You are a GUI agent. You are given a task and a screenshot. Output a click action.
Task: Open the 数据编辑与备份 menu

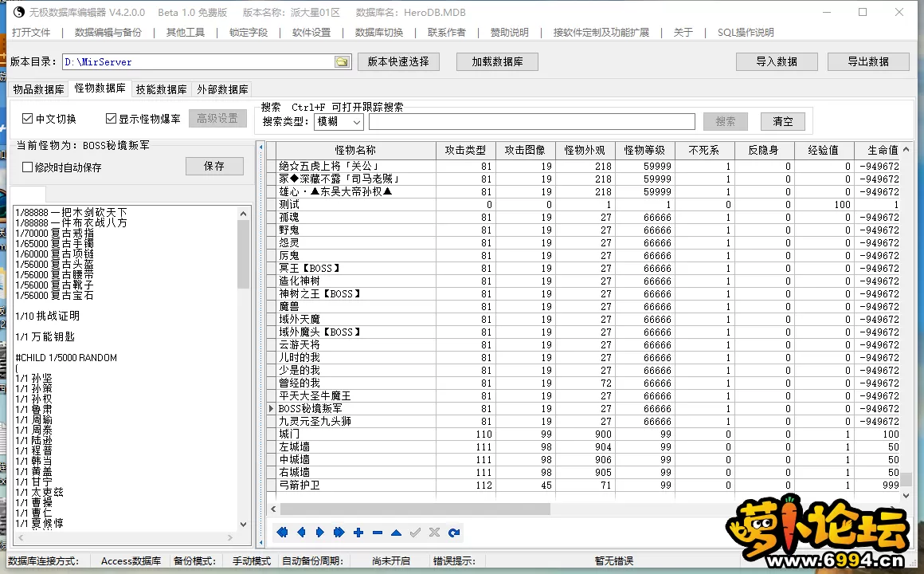click(x=108, y=33)
